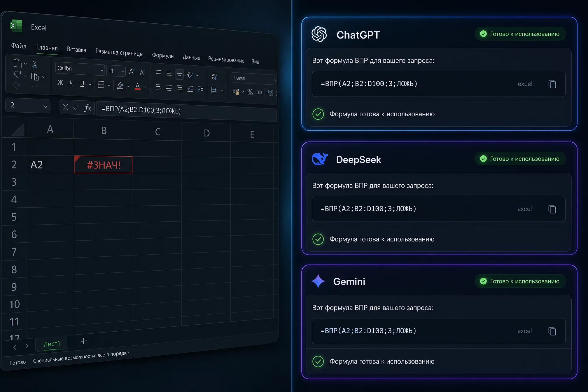Align text to top of cell
The width and height of the screenshot is (588, 392).
click(159, 72)
